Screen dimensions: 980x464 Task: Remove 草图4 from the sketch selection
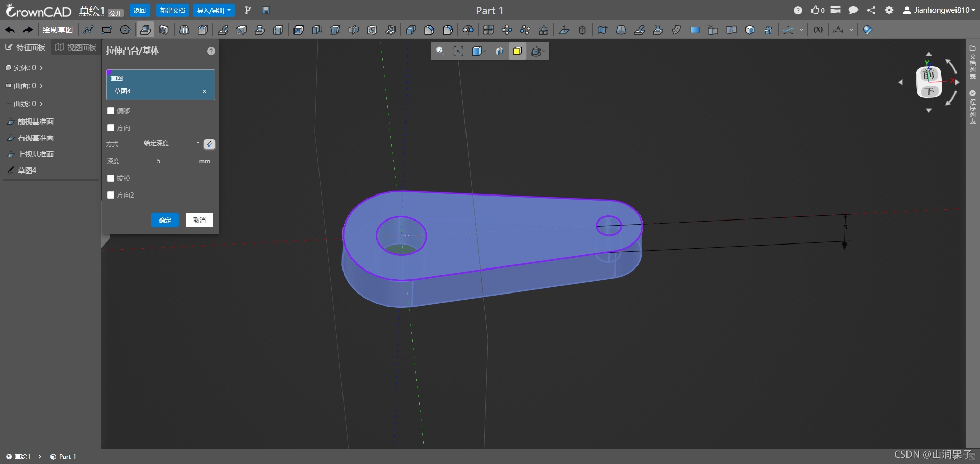[x=204, y=91]
